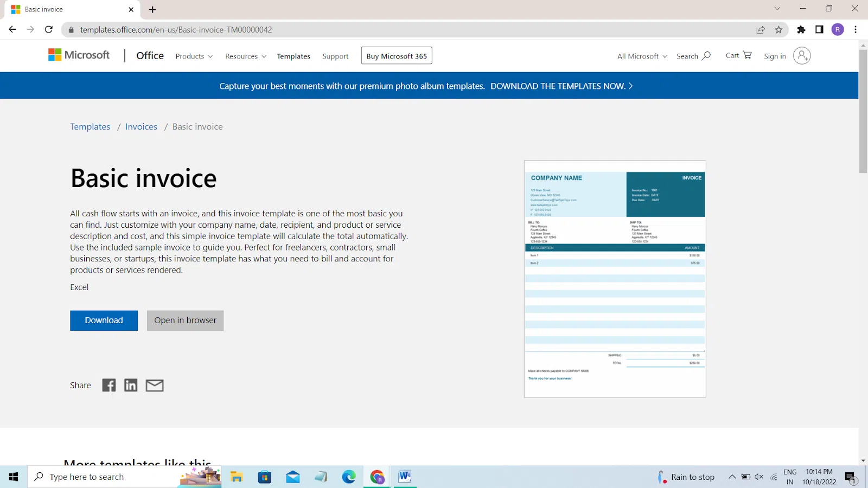Click the Office nav link
Image resolution: width=868 pixels, height=488 pixels.
[150, 55]
